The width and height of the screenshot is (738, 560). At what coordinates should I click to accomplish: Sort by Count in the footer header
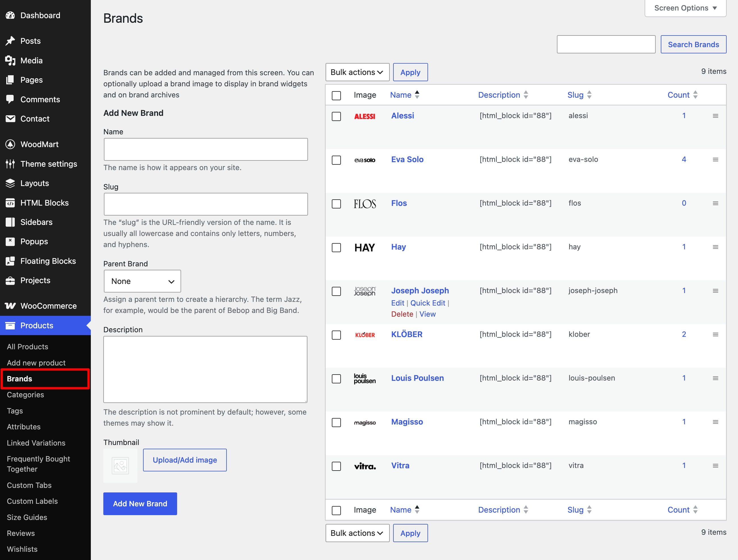pos(682,510)
